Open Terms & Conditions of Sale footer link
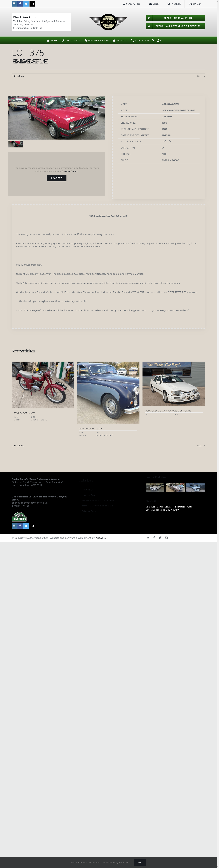 tap(97, 506)
